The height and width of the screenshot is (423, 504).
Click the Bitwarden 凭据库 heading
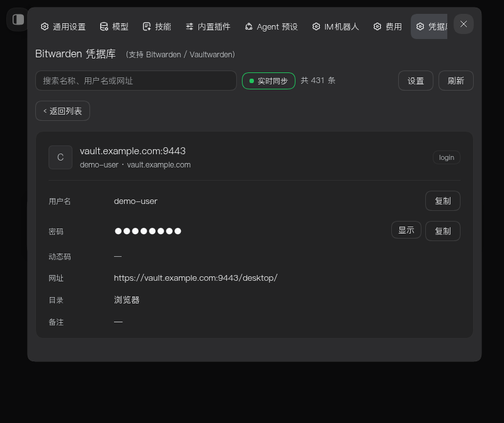pyautogui.click(x=75, y=54)
